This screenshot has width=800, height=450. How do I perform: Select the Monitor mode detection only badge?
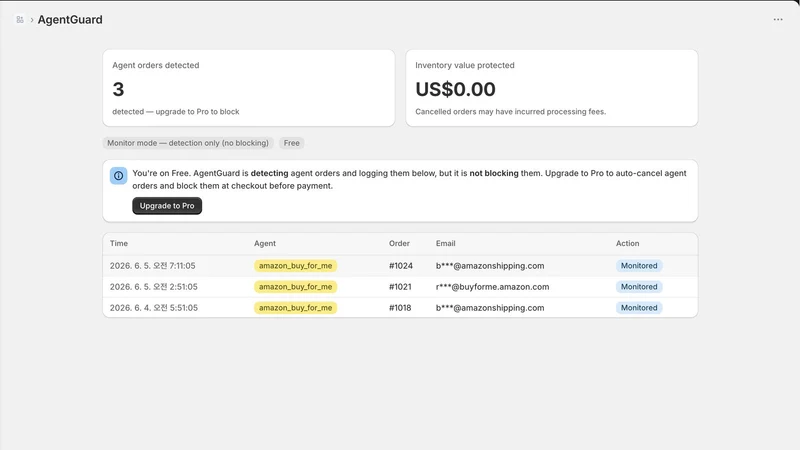[188, 143]
